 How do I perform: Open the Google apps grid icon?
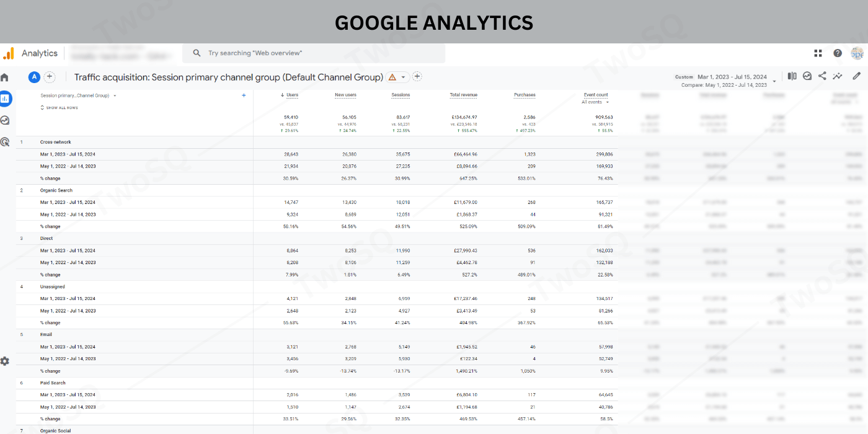click(818, 53)
